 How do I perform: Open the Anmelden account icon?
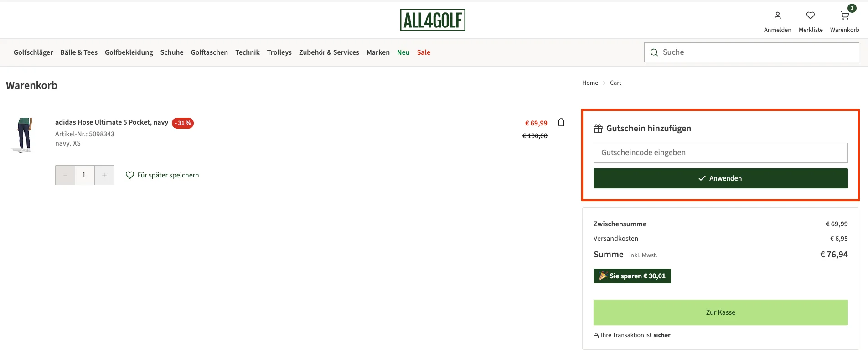(x=777, y=16)
